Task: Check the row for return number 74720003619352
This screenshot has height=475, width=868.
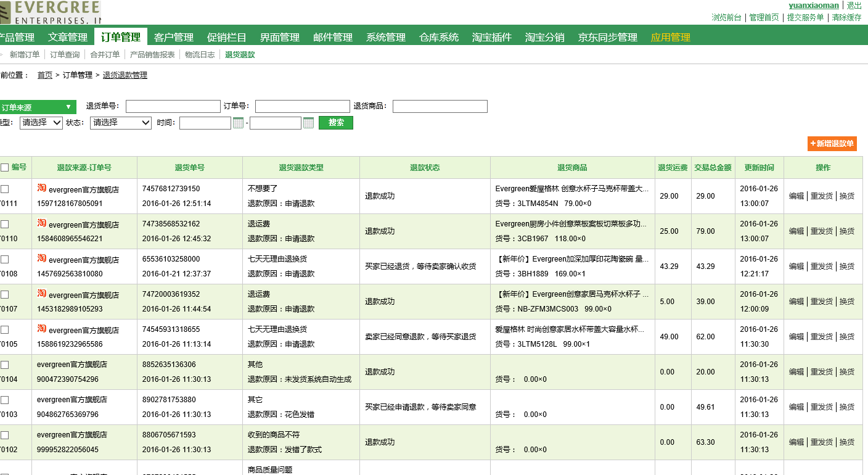Action: 4,295
